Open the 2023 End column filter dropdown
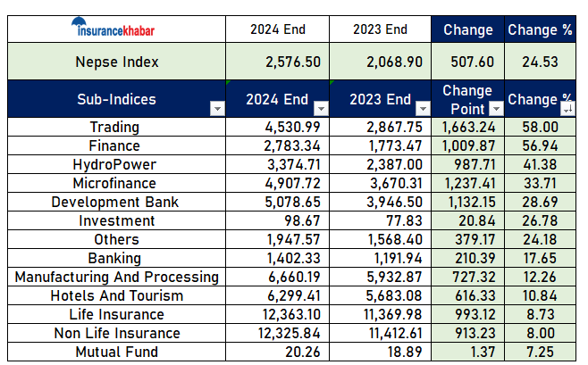588x365 pixels. pos(424,108)
